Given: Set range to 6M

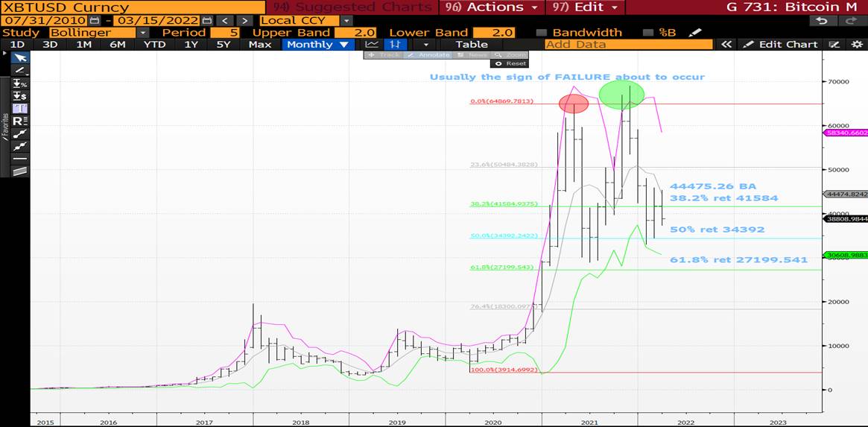Looking at the screenshot, I should (117, 44).
